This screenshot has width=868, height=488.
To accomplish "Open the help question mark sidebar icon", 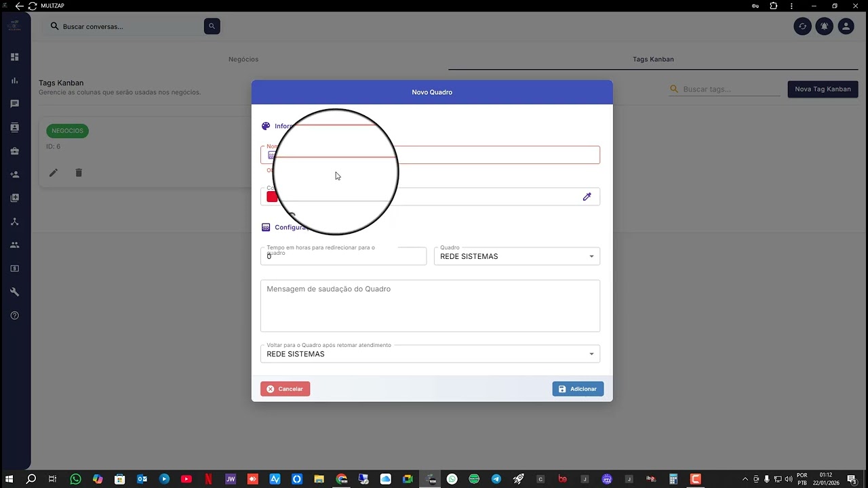I will click(14, 315).
